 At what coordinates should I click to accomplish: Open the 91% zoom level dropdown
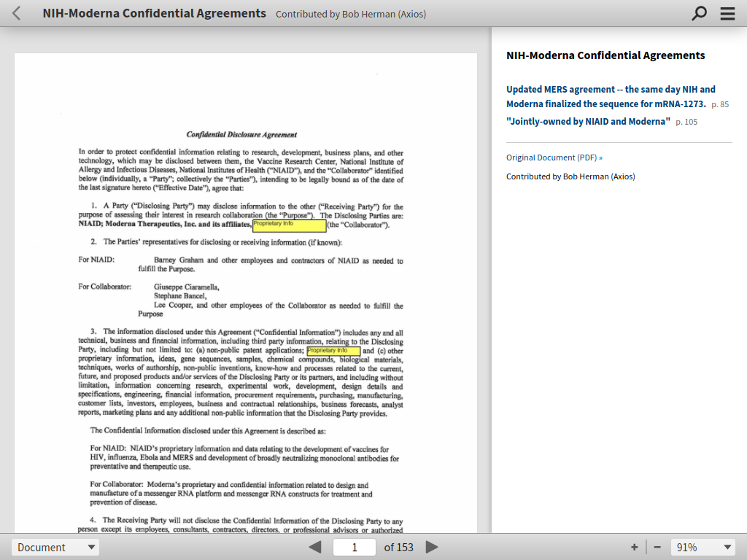tap(703, 547)
